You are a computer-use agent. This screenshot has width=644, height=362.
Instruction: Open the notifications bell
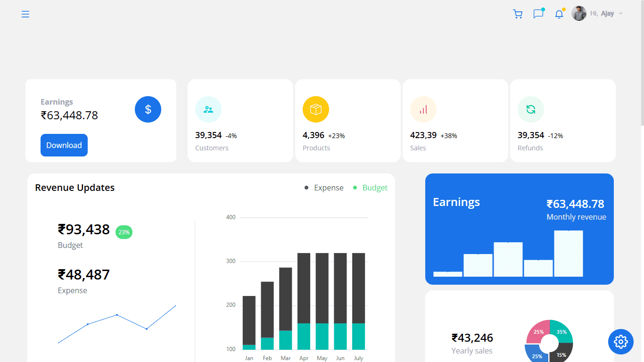tap(559, 14)
